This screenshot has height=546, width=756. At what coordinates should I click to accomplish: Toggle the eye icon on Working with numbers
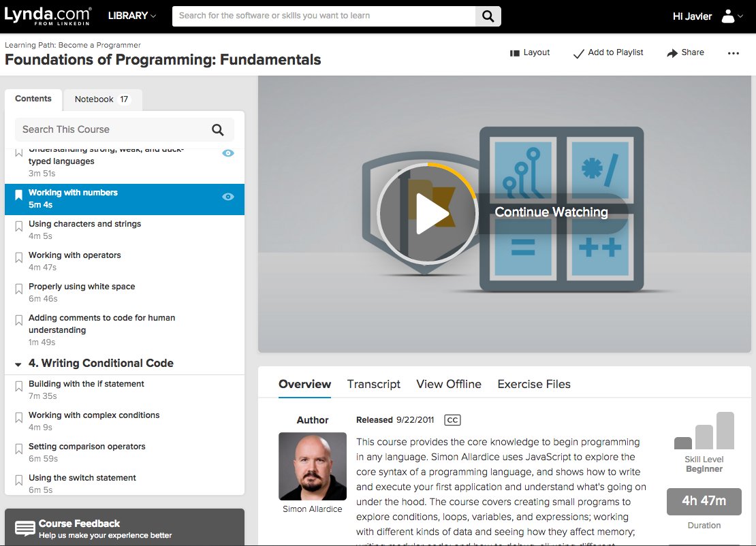(x=227, y=197)
